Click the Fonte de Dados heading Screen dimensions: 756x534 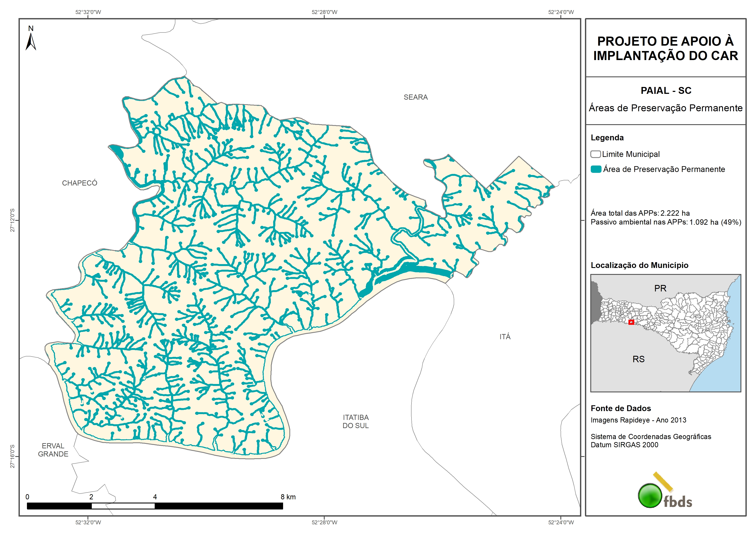click(x=621, y=408)
